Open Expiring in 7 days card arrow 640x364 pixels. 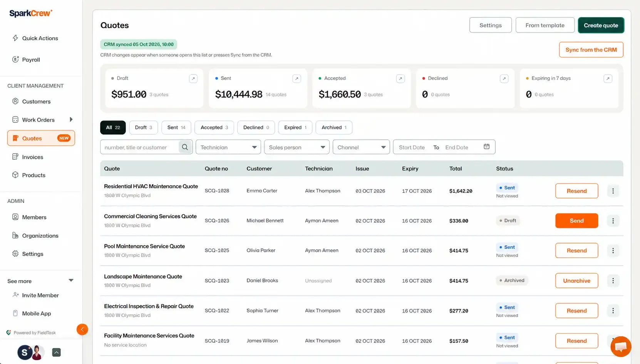(608, 78)
